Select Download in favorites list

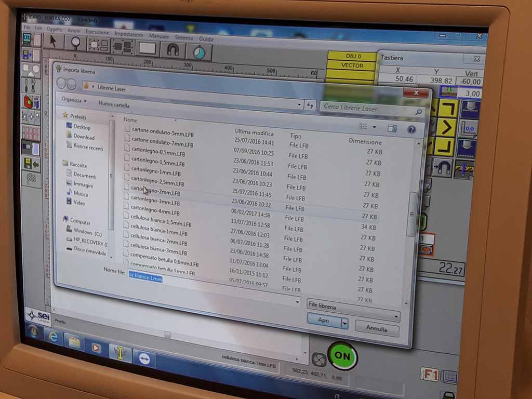click(84, 137)
